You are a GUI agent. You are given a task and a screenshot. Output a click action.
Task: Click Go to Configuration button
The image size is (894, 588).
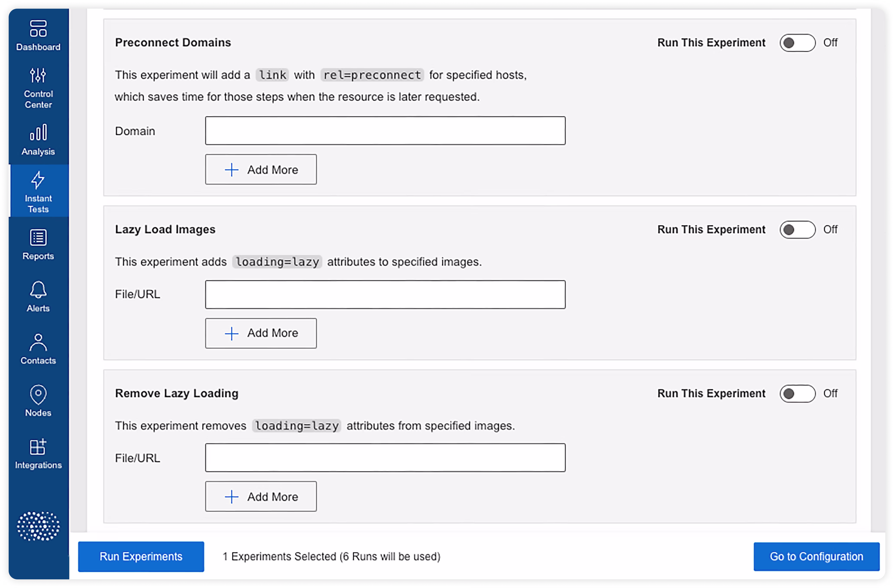click(x=816, y=556)
